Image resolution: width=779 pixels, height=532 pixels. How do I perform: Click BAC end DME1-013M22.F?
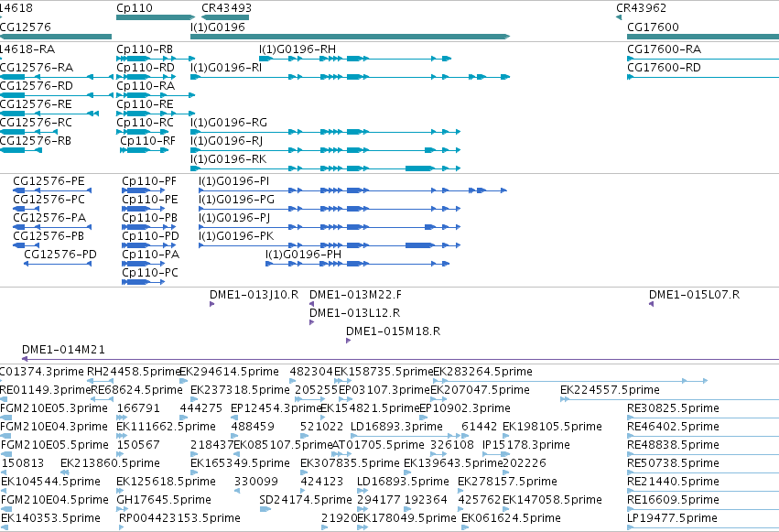tap(311, 304)
